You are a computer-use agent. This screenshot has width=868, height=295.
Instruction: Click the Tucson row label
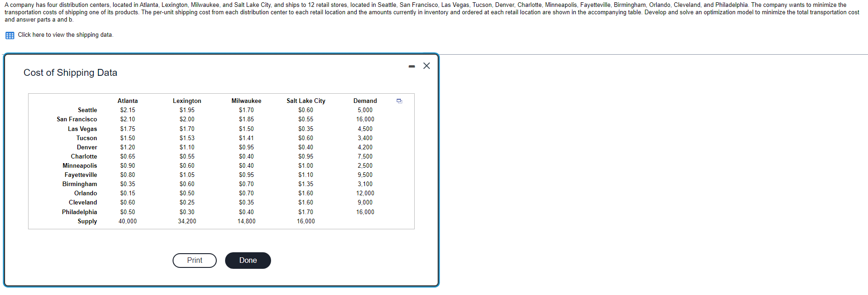(87, 138)
